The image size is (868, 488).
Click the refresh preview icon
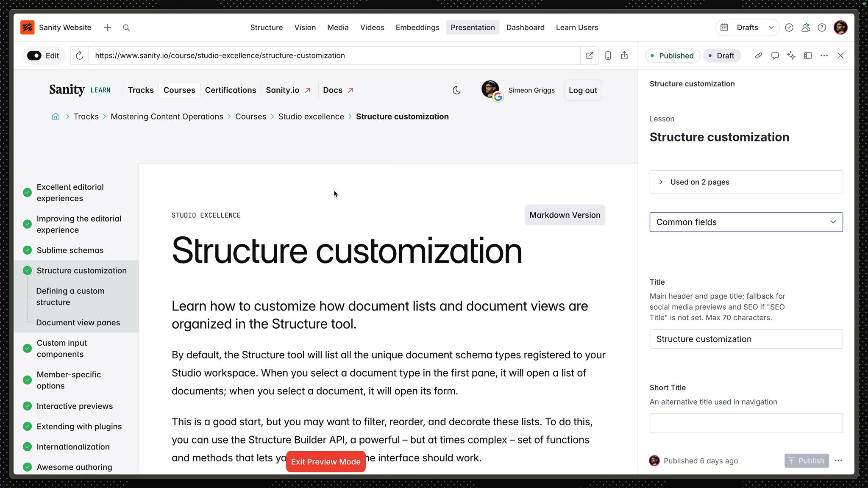[x=79, y=55]
